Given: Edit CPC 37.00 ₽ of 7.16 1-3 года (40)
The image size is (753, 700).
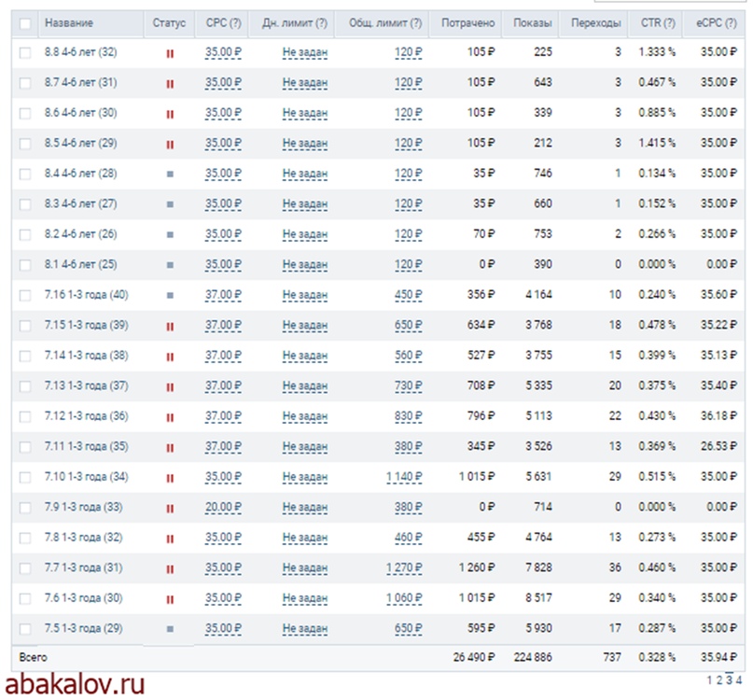Looking at the screenshot, I should pos(223,295).
